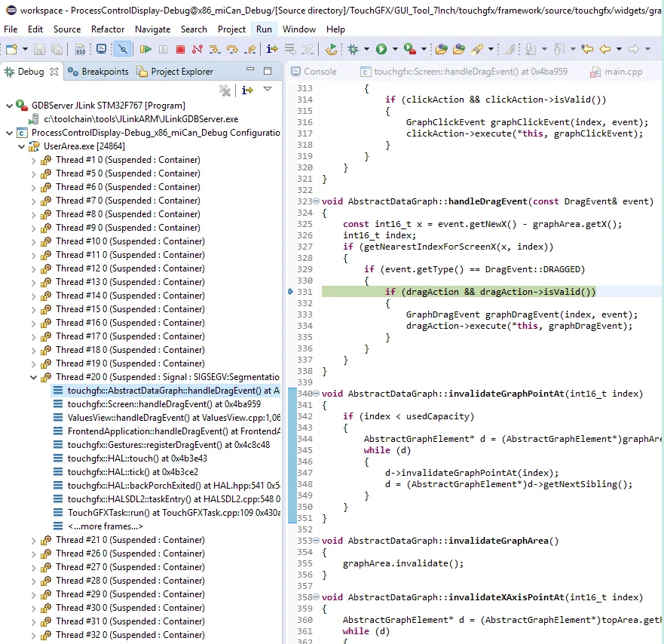Open the console monitor toolbar icon

[101, 49]
